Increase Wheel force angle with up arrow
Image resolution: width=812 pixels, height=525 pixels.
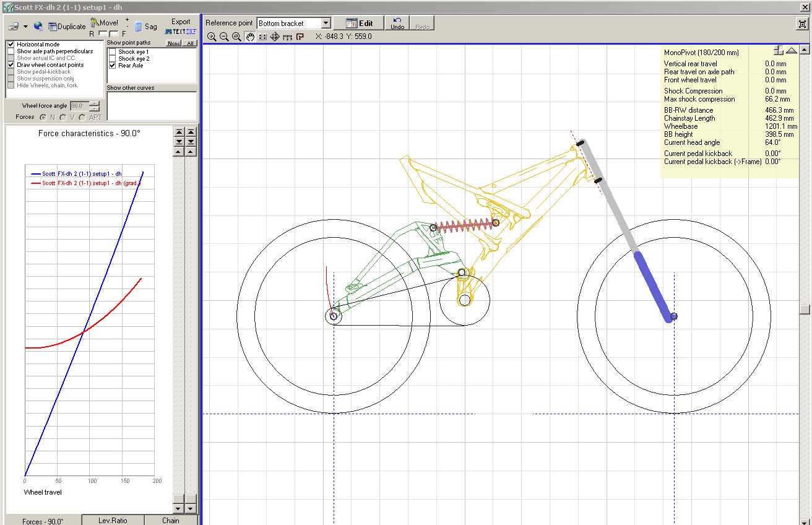(x=94, y=103)
